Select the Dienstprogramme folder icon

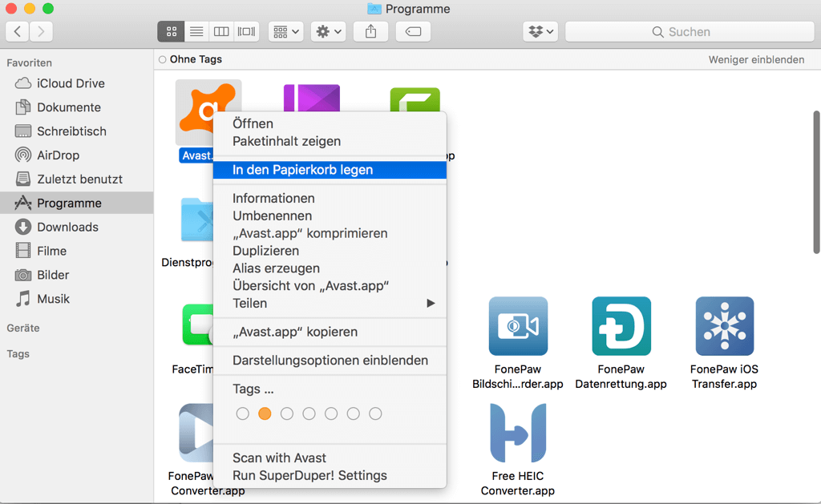(197, 220)
